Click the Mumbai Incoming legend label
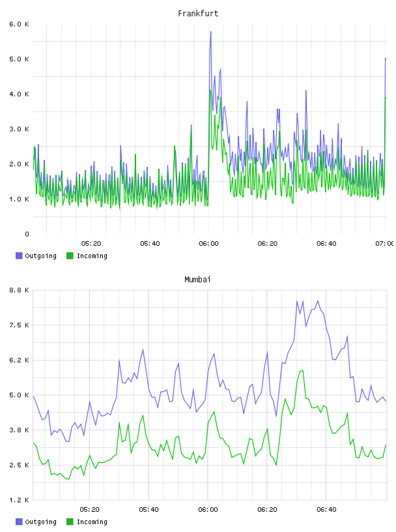 tap(92, 522)
